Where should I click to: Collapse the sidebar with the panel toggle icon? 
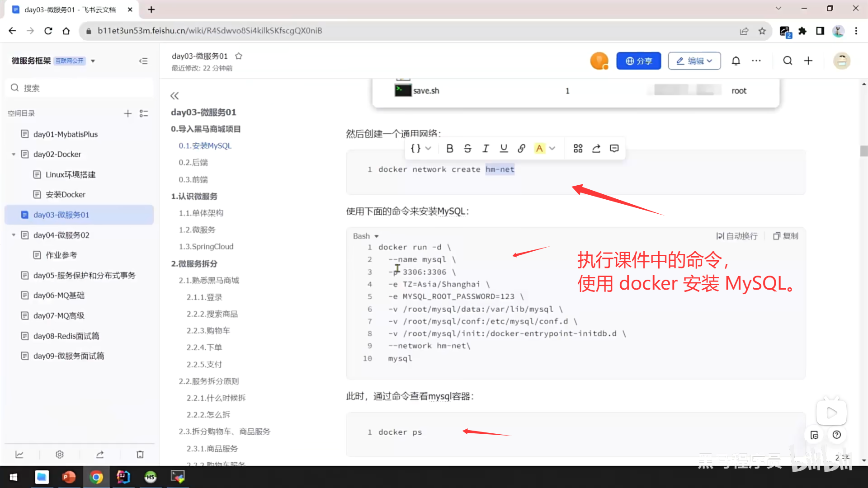point(143,61)
